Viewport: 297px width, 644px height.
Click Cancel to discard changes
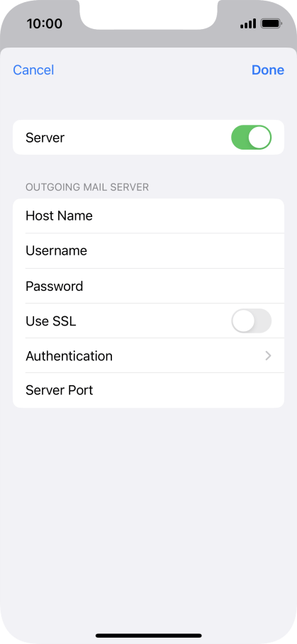33,70
